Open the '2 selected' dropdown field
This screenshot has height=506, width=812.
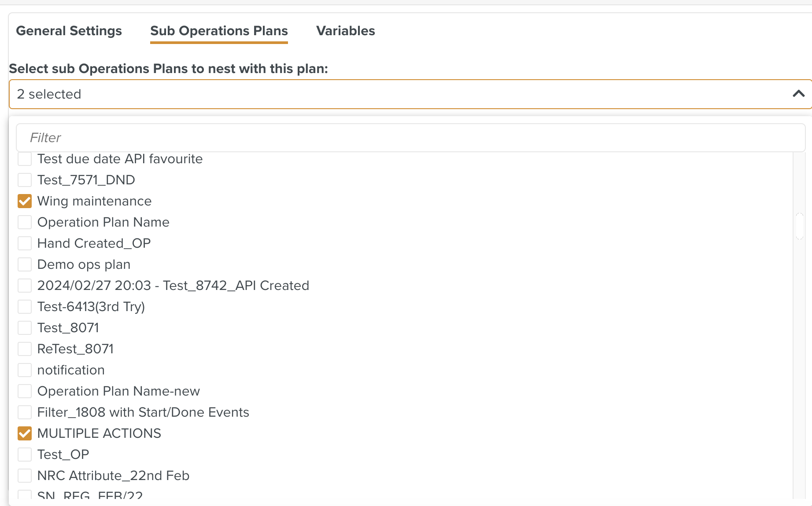pos(264,94)
